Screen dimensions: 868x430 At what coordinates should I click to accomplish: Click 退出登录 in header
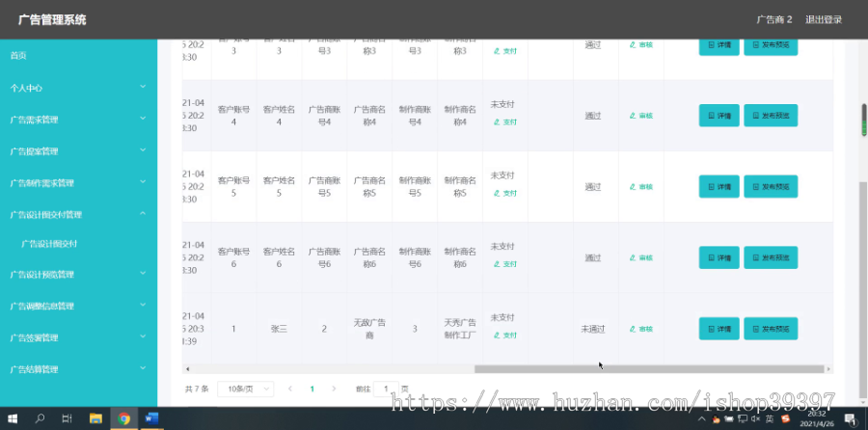click(x=824, y=19)
